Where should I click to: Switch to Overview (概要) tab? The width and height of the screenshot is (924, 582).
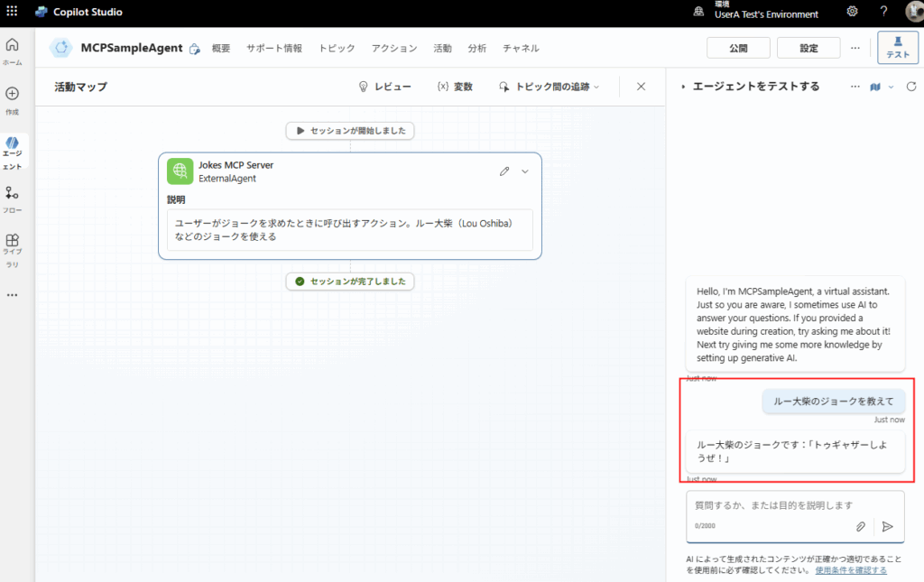tap(221, 49)
